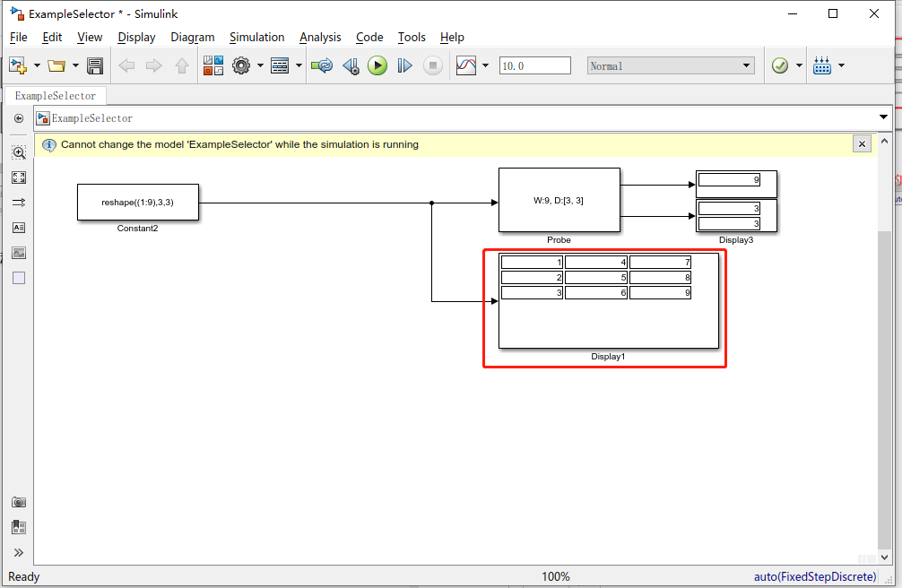Image resolution: width=902 pixels, height=588 pixels.
Task: Click the Fit to View icon
Action: coord(19,177)
